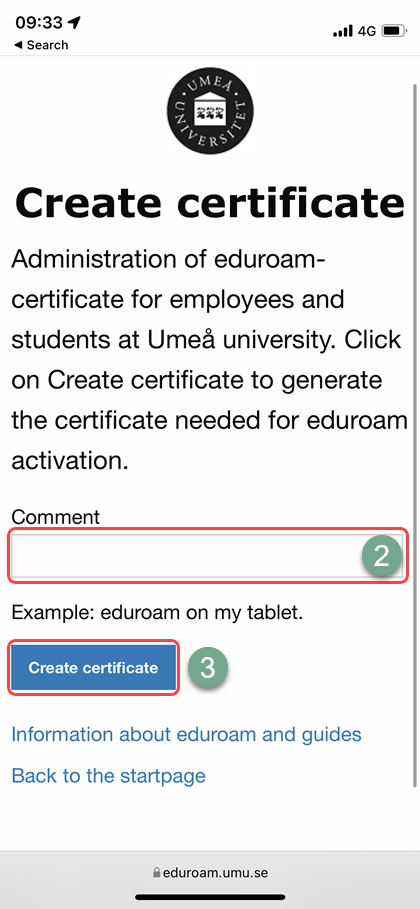Screen dimensions: 420x909
Task: Tap the cellular signal bars icon
Action: pos(343,31)
